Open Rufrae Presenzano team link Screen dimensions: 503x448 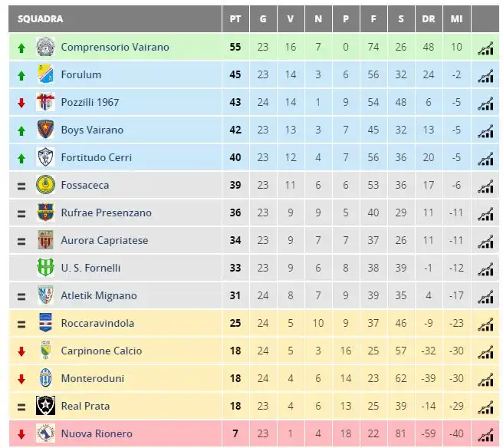coord(106,212)
